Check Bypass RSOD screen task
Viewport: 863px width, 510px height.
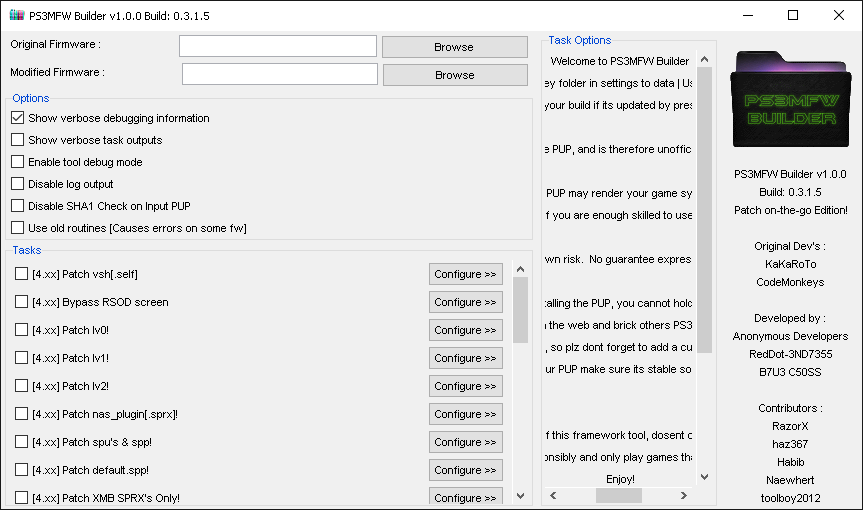[x=21, y=301]
